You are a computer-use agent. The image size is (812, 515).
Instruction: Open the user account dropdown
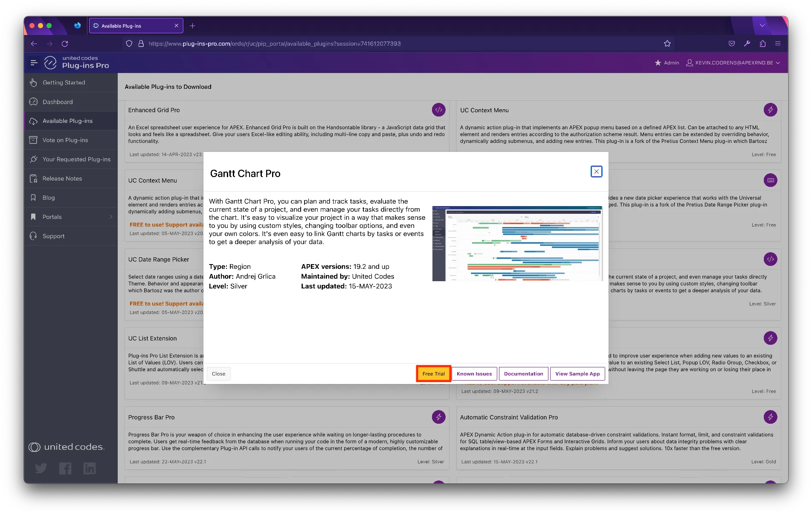coord(733,63)
